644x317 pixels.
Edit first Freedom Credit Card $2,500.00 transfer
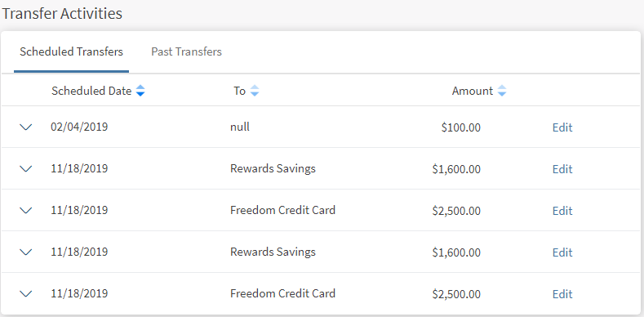[562, 211]
